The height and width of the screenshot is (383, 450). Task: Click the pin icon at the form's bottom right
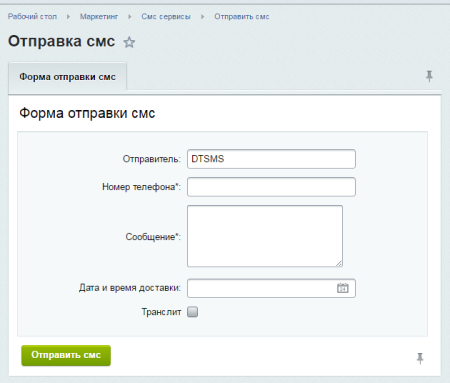point(420,358)
